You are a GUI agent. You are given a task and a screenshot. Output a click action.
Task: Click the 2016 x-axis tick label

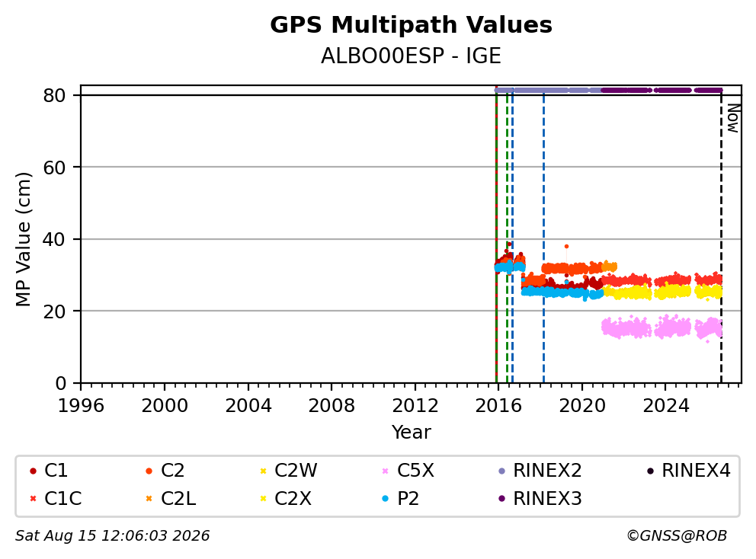498,406
